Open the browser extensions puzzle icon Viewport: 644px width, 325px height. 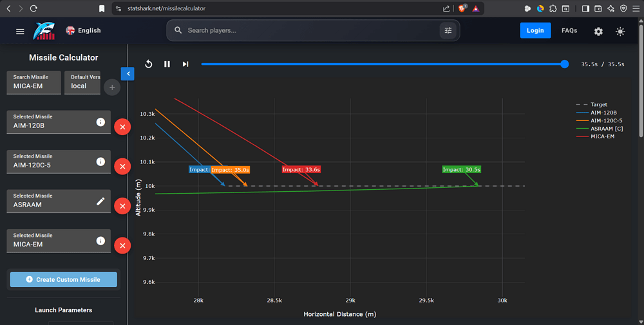[553, 8]
